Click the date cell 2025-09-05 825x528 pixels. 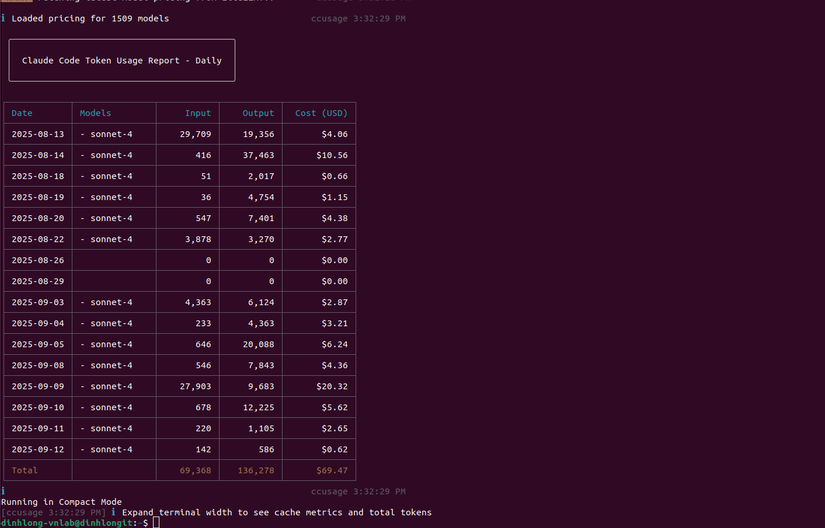[38, 344]
